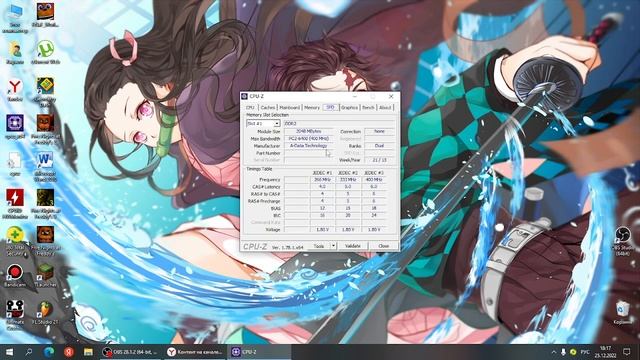Click the Ranks Dual value

[x=379, y=146]
